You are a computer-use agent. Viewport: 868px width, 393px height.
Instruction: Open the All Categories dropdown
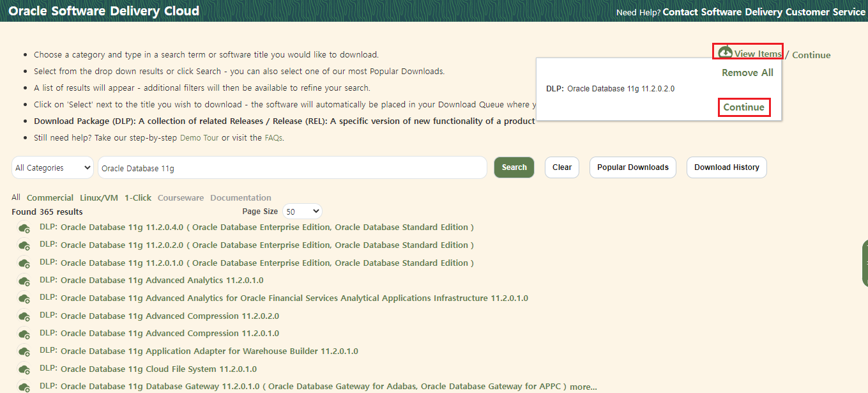(52, 167)
